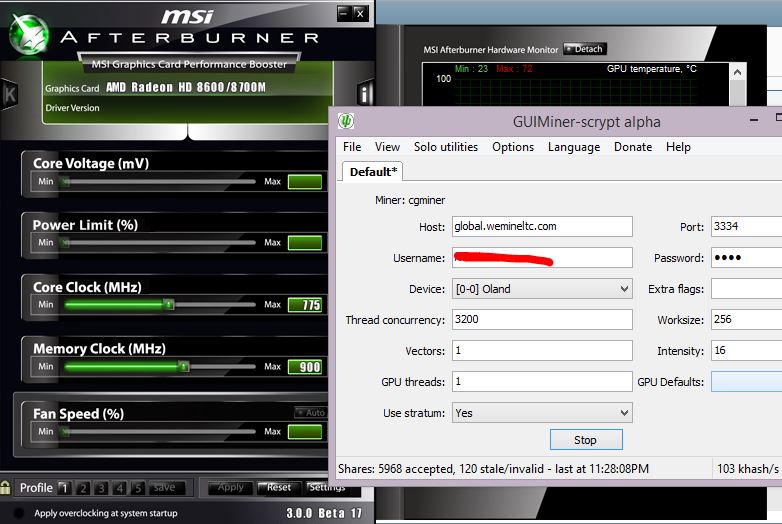Click the Vectors input field

pyautogui.click(x=542, y=350)
